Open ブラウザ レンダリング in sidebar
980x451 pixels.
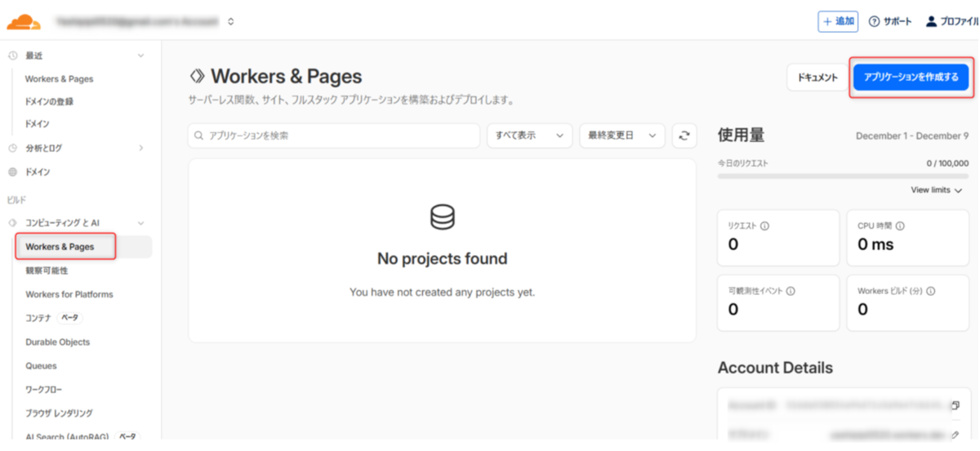(59, 413)
